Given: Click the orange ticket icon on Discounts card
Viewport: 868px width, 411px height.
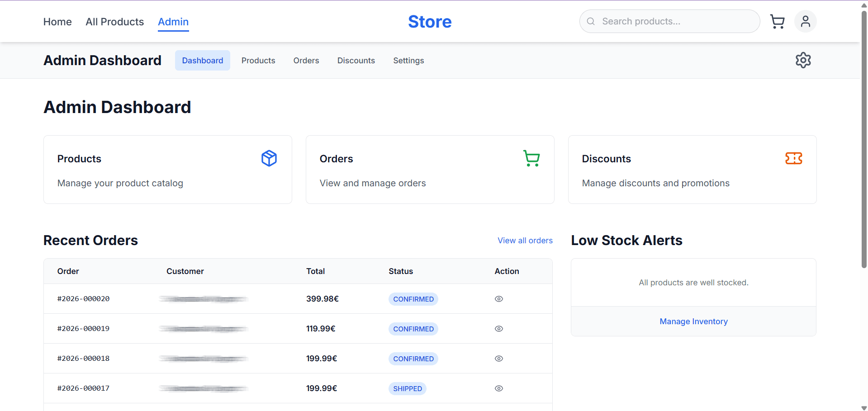Looking at the screenshot, I should click(793, 158).
